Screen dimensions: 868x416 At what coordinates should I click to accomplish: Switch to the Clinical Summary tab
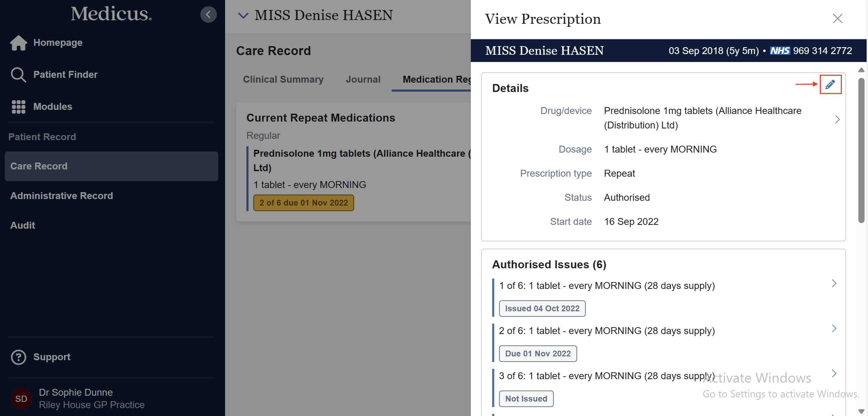(x=283, y=79)
